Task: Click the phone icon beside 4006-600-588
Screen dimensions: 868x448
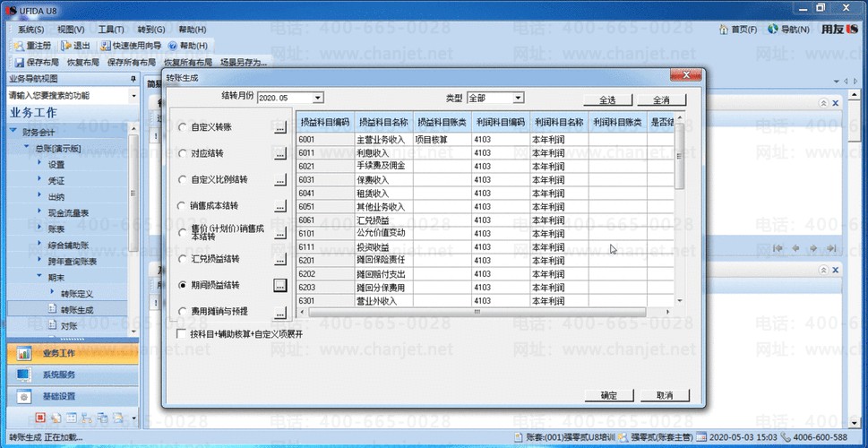Action: coord(786,437)
